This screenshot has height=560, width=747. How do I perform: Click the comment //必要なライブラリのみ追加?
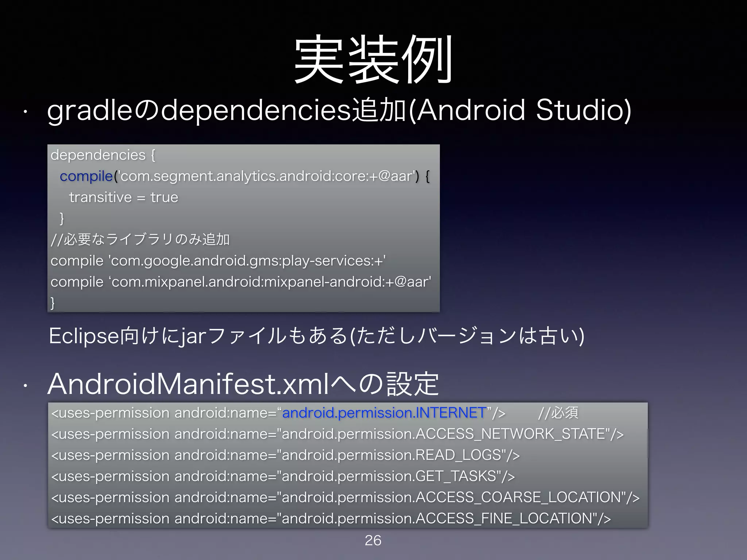point(140,240)
